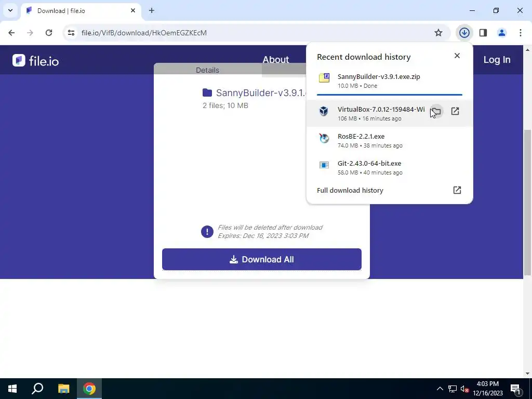Select the Download | file.io tab
The width and height of the screenshot is (532, 399).
coord(81,11)
